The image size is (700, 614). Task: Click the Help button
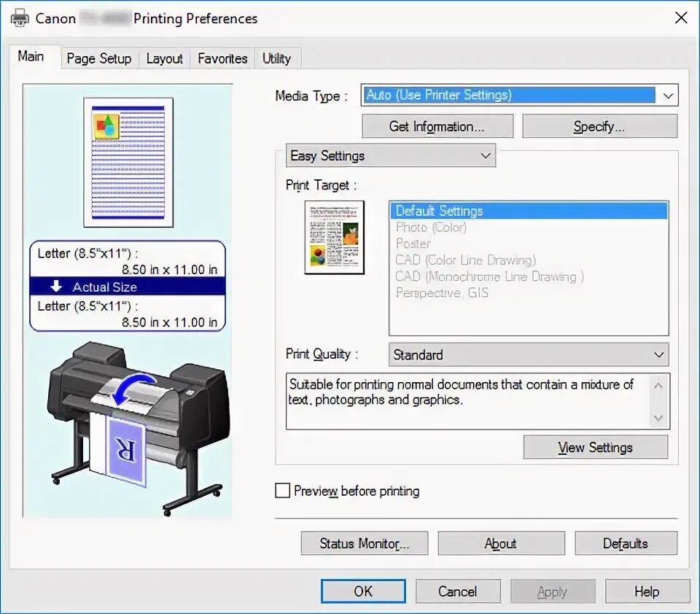click(x=647, y=591)
